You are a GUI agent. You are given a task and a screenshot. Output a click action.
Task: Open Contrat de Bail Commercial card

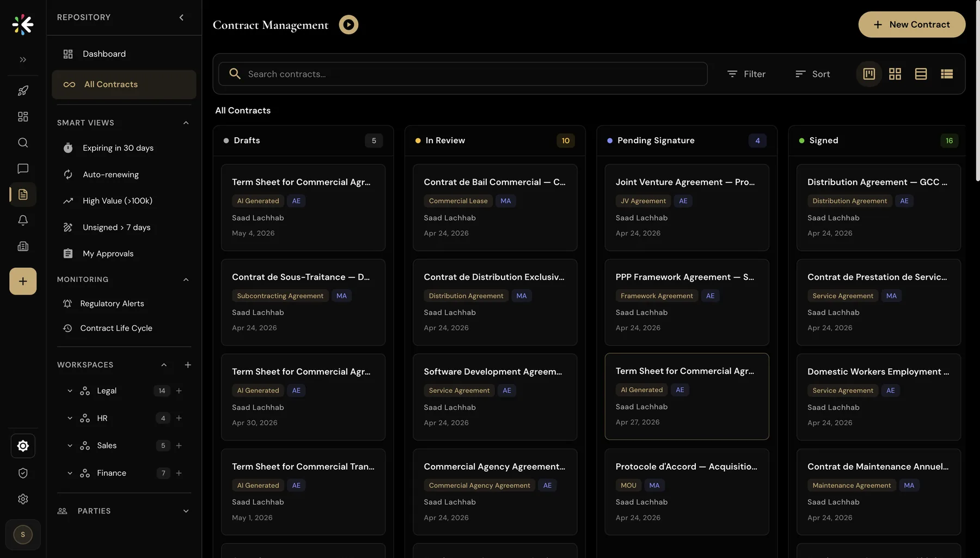tap(495, 207)
